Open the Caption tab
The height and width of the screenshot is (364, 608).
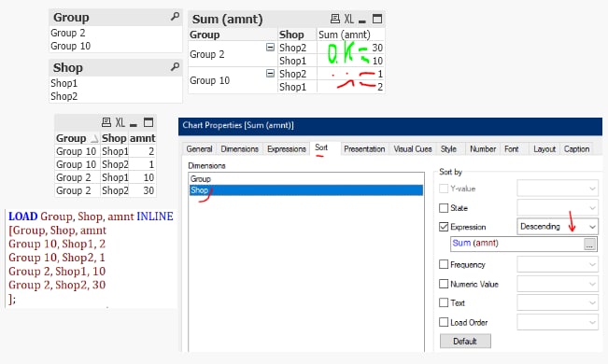pos(576,148)
